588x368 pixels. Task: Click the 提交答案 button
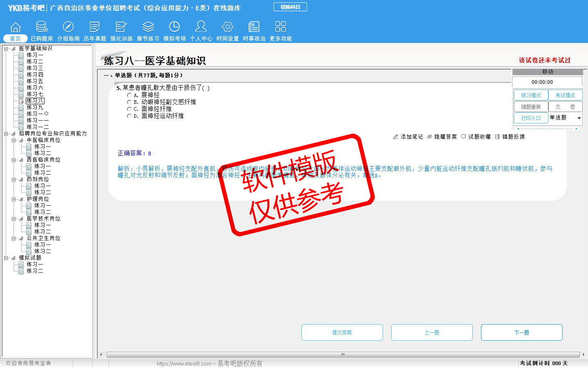(x=342, y=332)
